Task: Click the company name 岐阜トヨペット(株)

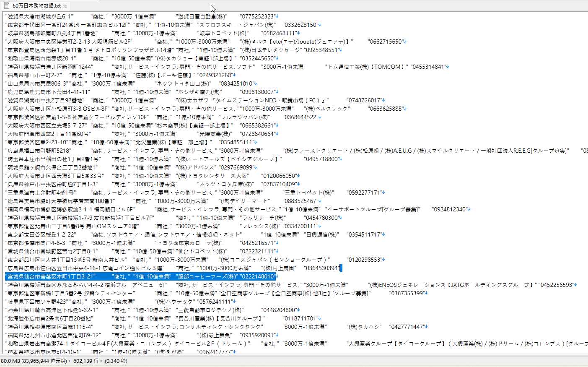Action: coord(223,33)
